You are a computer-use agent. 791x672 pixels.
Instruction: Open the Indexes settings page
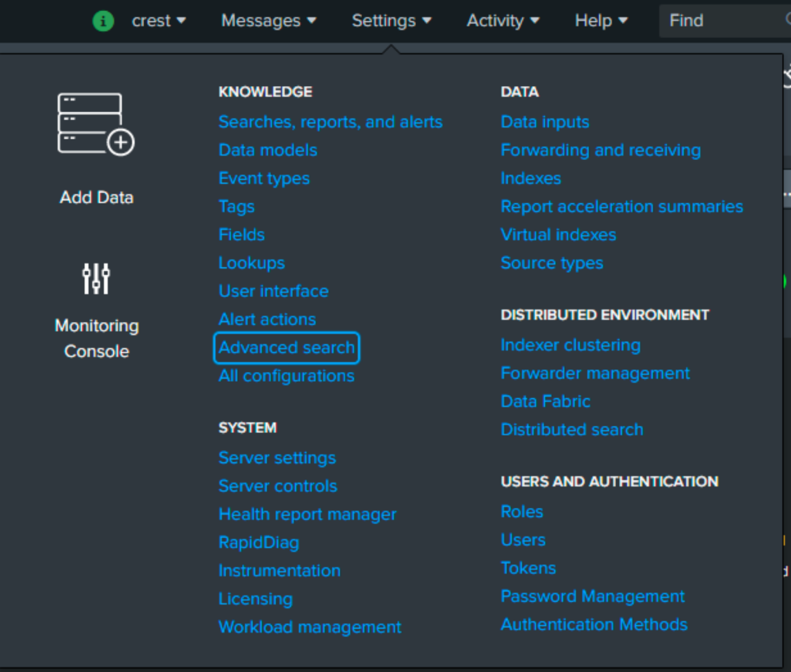pos(530,179)
